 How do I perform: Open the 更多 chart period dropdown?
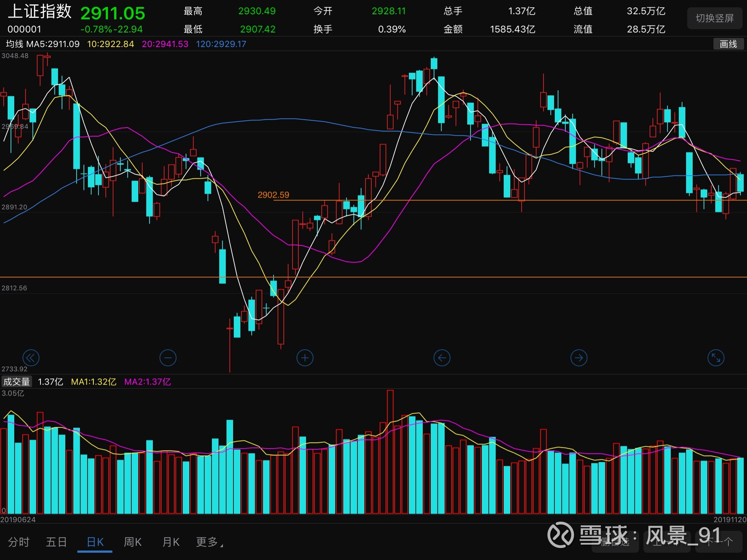[209, 542]
